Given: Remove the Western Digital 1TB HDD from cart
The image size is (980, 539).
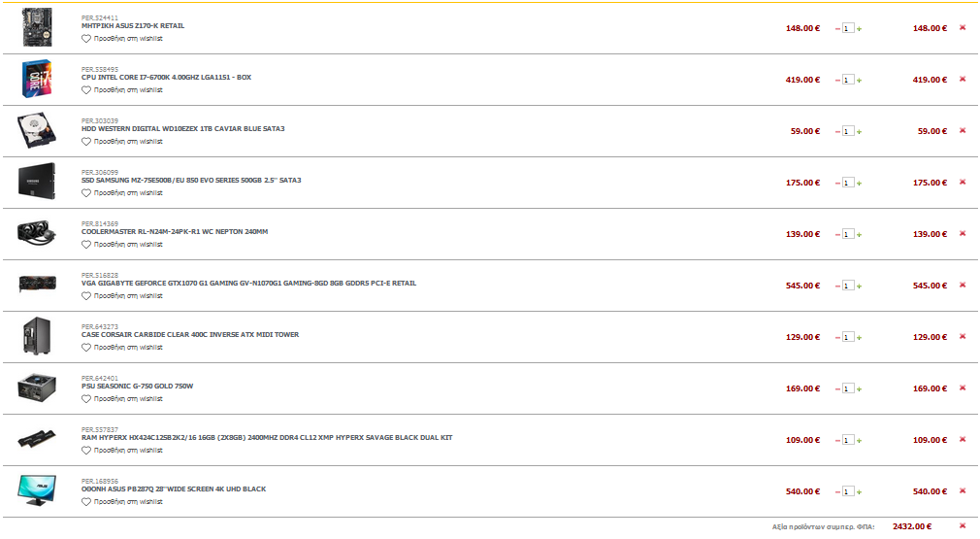Looking at the screenshot, I should pos(963,131).
